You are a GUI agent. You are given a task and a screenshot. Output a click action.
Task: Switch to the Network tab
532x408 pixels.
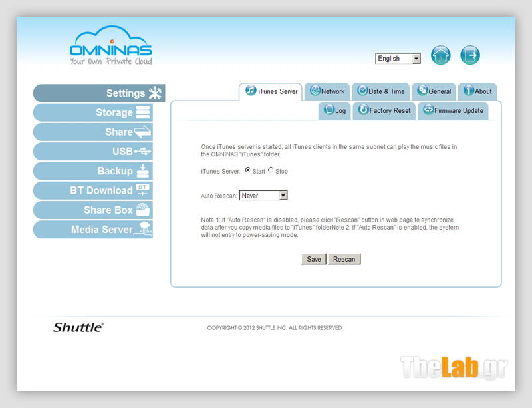[x=327, y=91]
